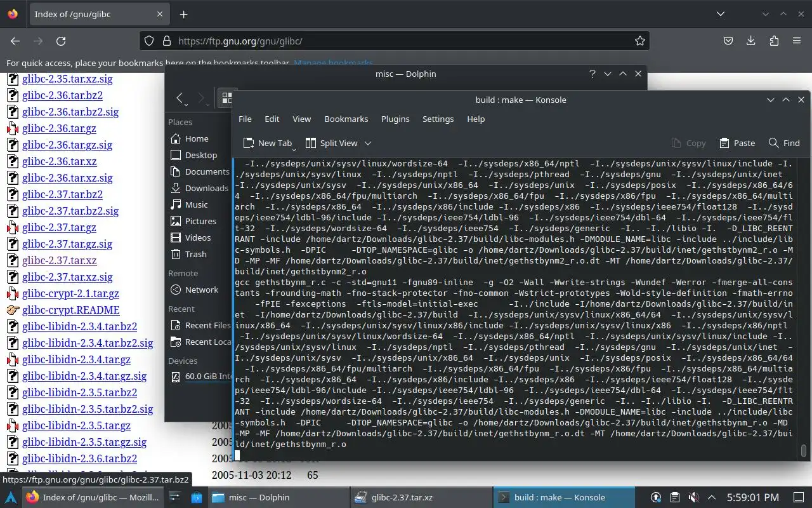The height and width of the screenshot is (508, 812).
Task: Open Downloads in Dolphin Places panel
Action: click(199, 188)
